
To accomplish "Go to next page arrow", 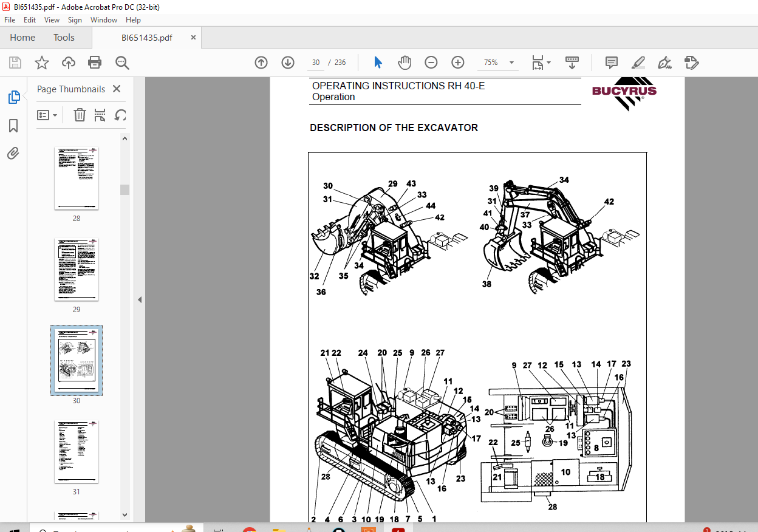I will click(x=288, y=63).
